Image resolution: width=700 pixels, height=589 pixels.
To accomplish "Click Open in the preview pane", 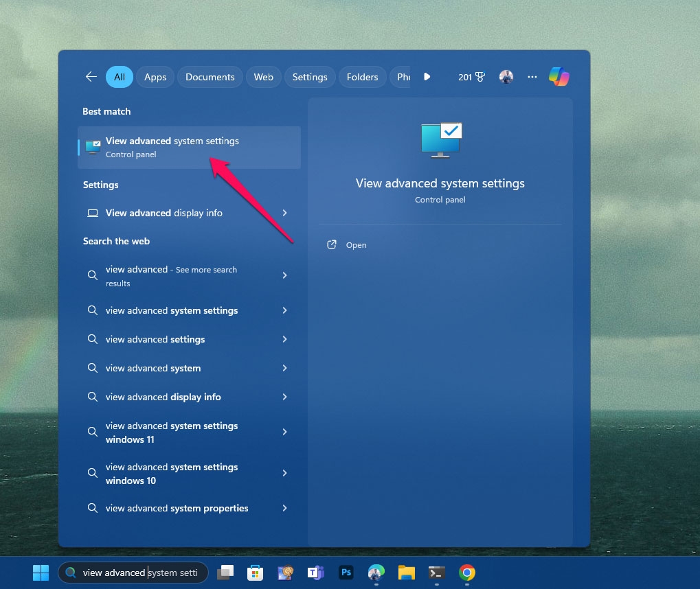I will [356, 245].
